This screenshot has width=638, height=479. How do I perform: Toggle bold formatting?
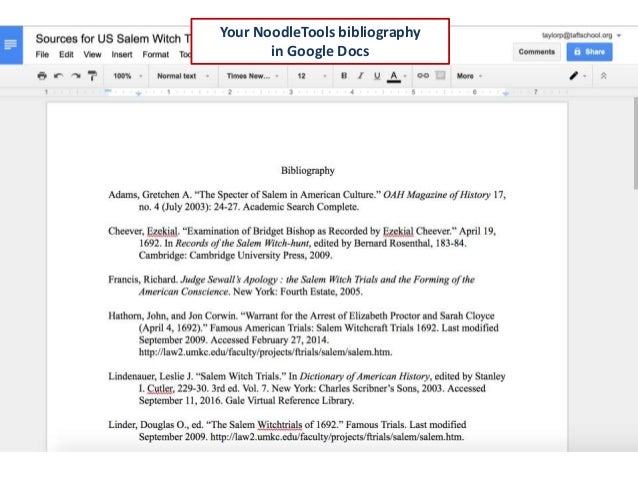click(344, 75)
